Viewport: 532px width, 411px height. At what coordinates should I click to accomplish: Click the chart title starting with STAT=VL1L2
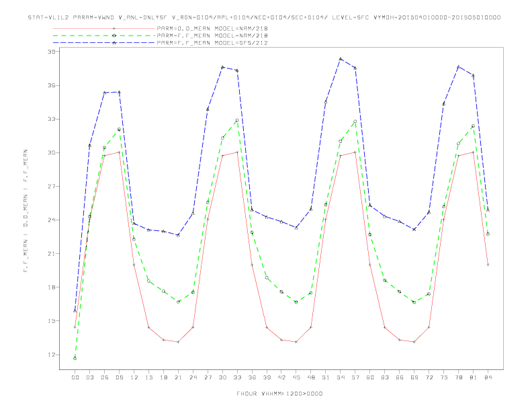[264, 17]
